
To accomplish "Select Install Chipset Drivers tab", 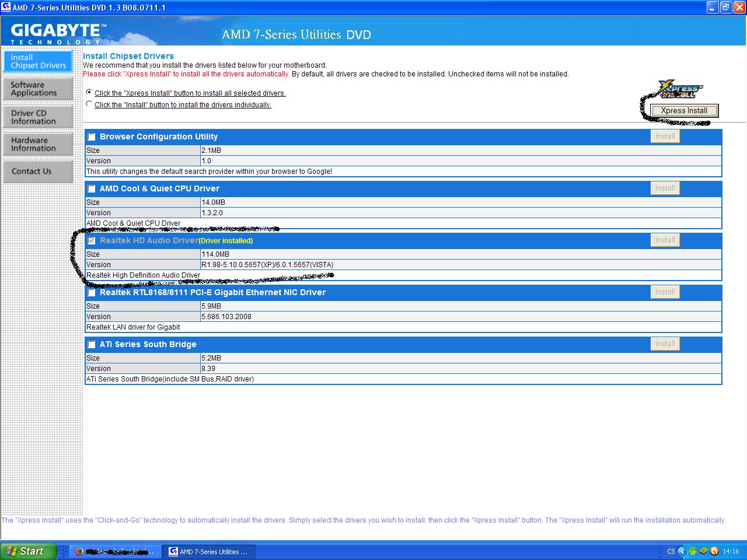I will (38, 61).
